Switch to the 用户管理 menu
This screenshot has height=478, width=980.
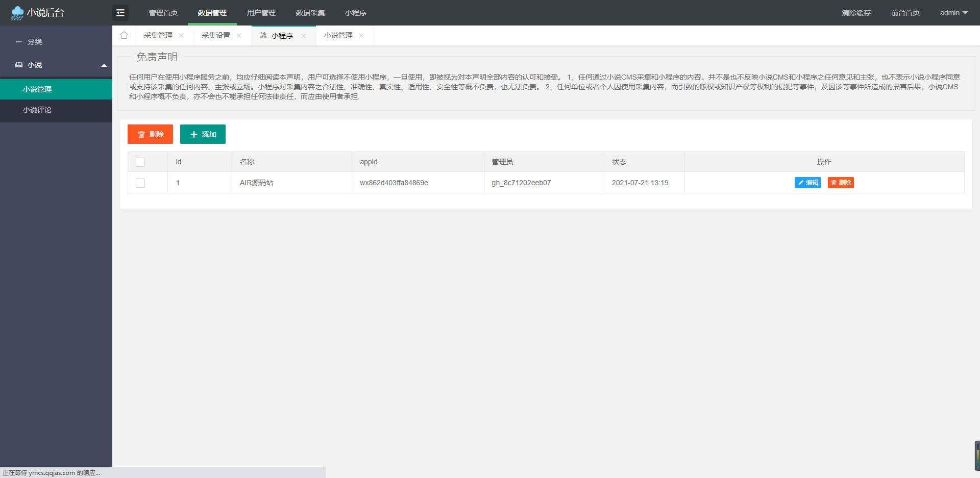[261, 13]
